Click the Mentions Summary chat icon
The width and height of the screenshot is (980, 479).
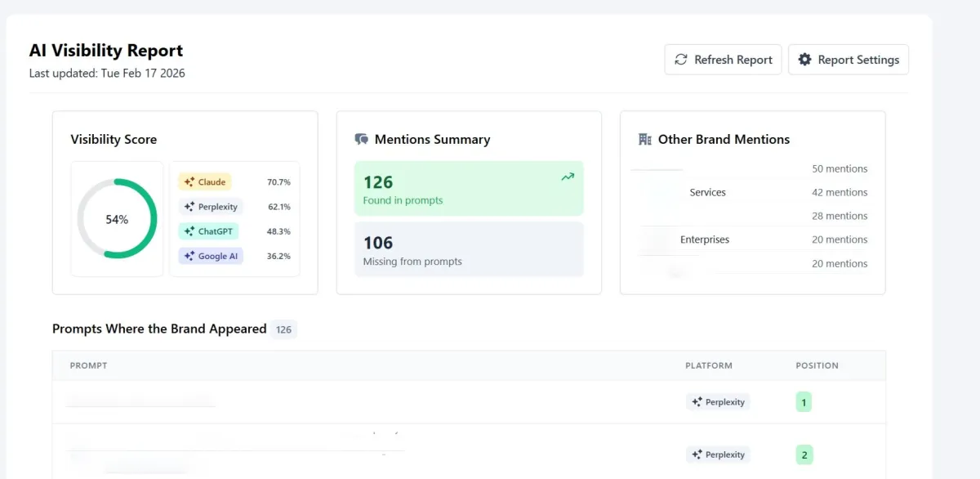[362, 140]
